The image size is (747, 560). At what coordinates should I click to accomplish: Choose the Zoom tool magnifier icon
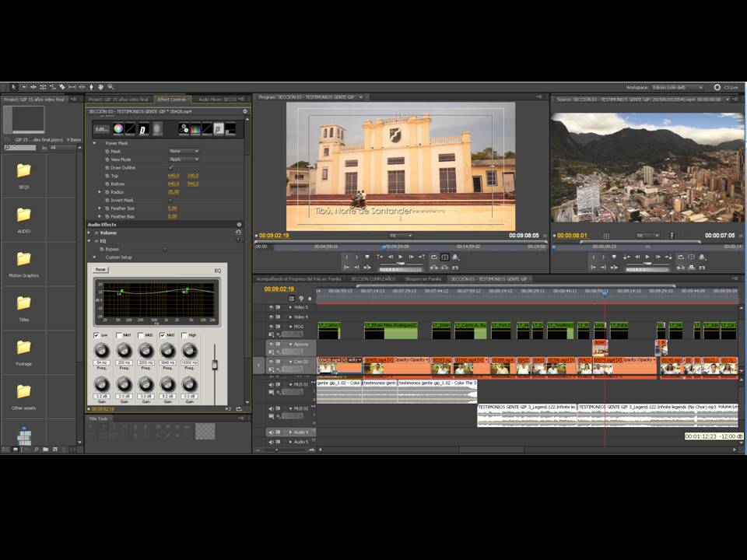point(111,87)
